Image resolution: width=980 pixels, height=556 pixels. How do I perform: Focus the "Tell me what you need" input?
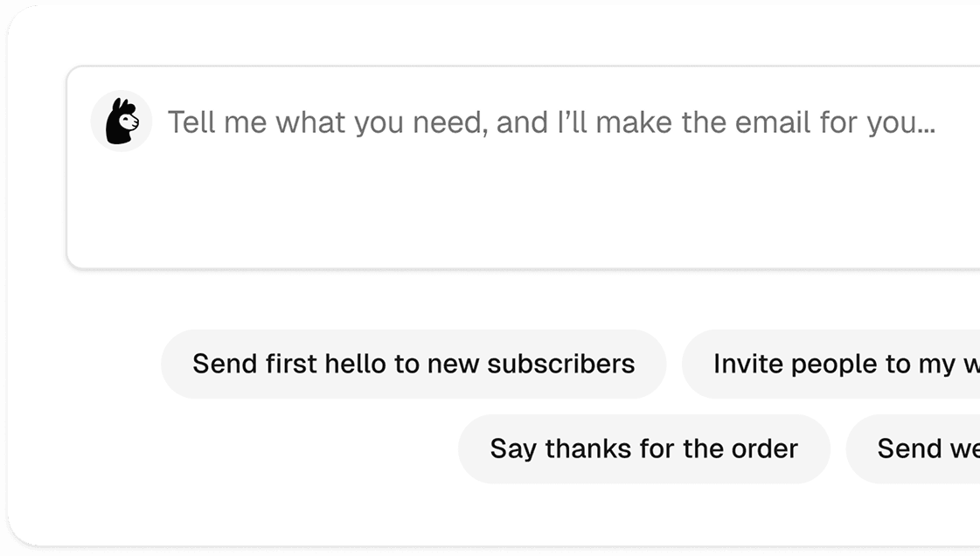click(551, 122)
